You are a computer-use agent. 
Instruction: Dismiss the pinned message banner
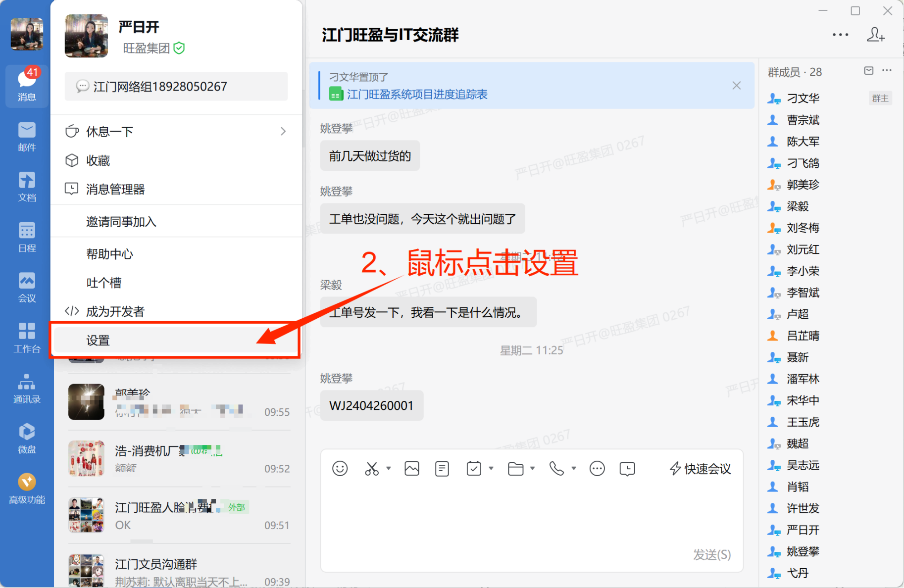point(737,86)
